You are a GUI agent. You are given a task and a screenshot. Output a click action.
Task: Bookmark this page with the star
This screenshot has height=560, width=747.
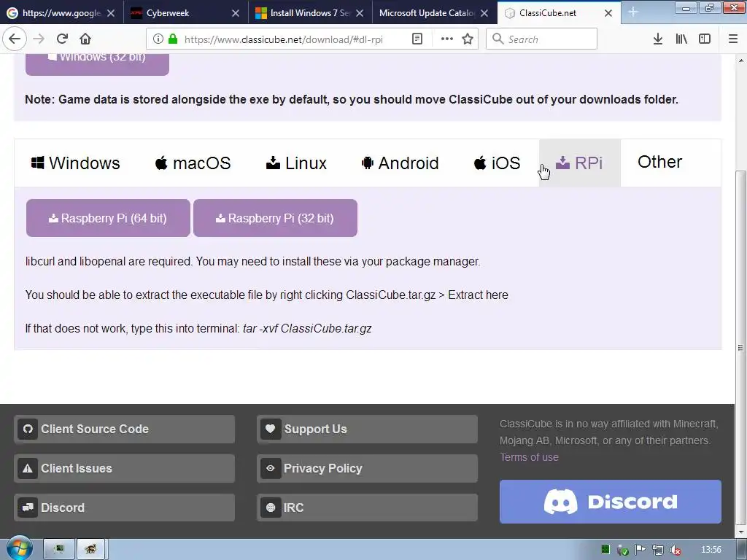[x=468, y=39]
